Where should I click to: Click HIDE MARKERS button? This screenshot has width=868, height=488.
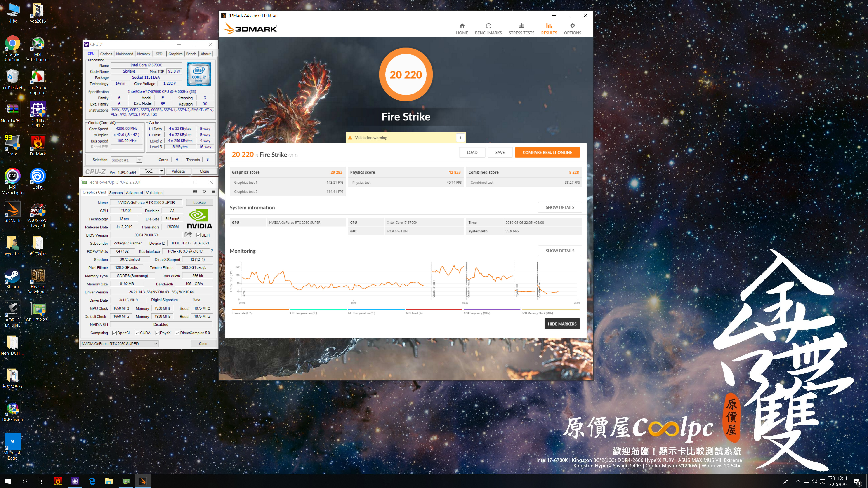click(x=562, y=324)
